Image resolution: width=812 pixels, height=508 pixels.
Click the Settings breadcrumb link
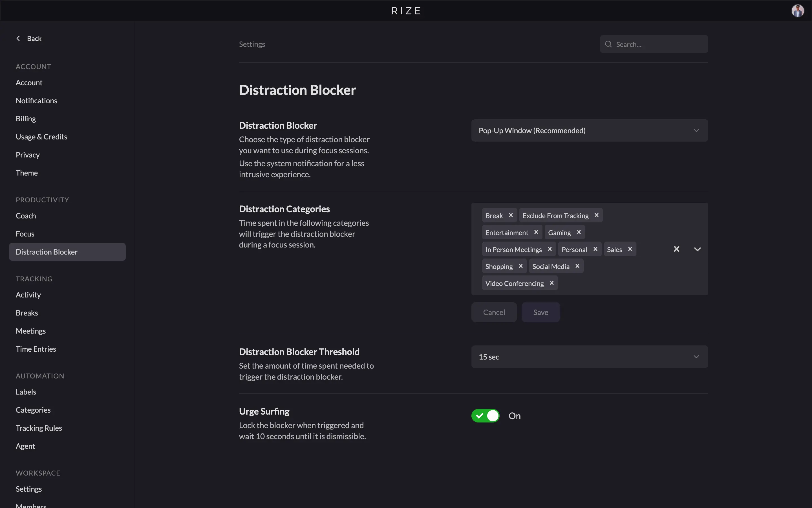pyautogui.click(x=252, y=44)
